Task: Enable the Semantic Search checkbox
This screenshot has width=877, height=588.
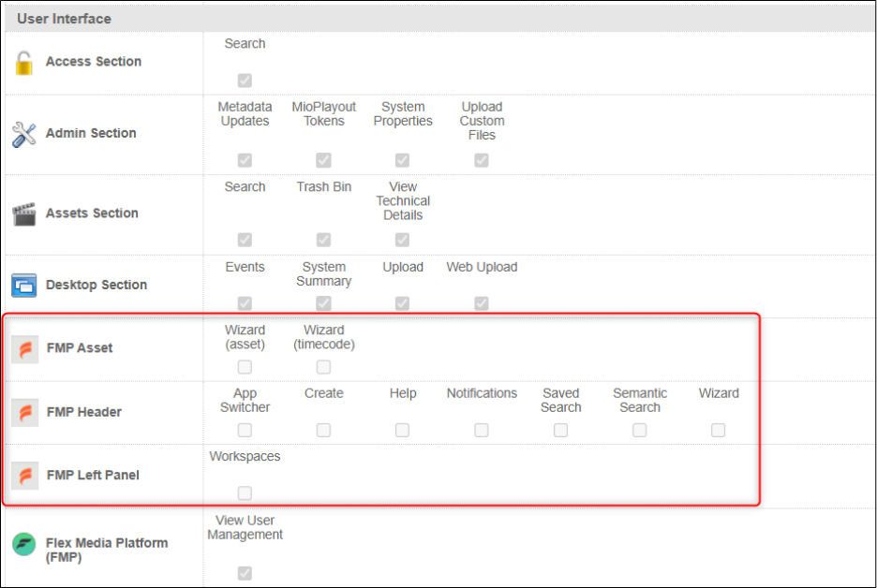Action: (x=639, y=431)
